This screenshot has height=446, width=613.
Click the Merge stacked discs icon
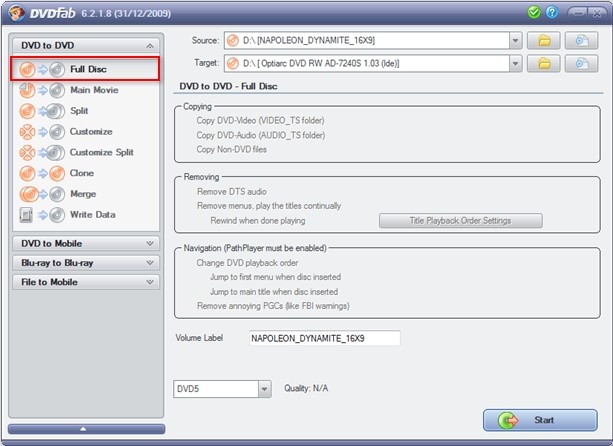[x=29, y=194]
